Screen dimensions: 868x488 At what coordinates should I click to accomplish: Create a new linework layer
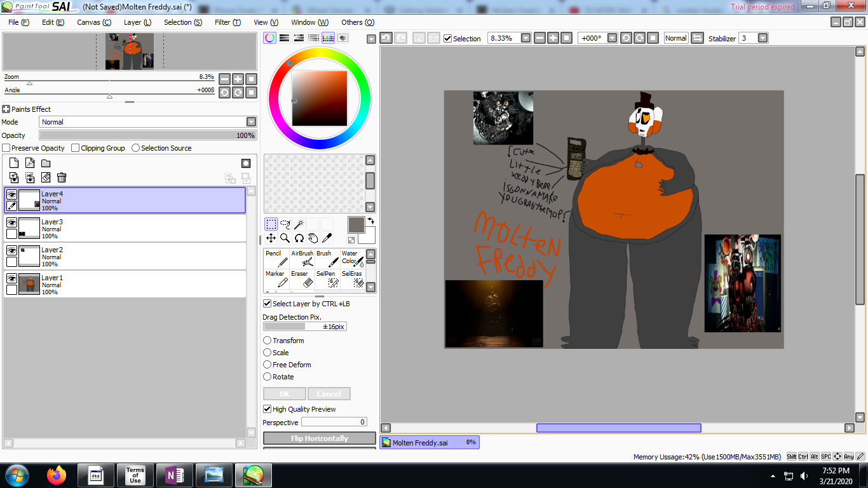[30, 163]
